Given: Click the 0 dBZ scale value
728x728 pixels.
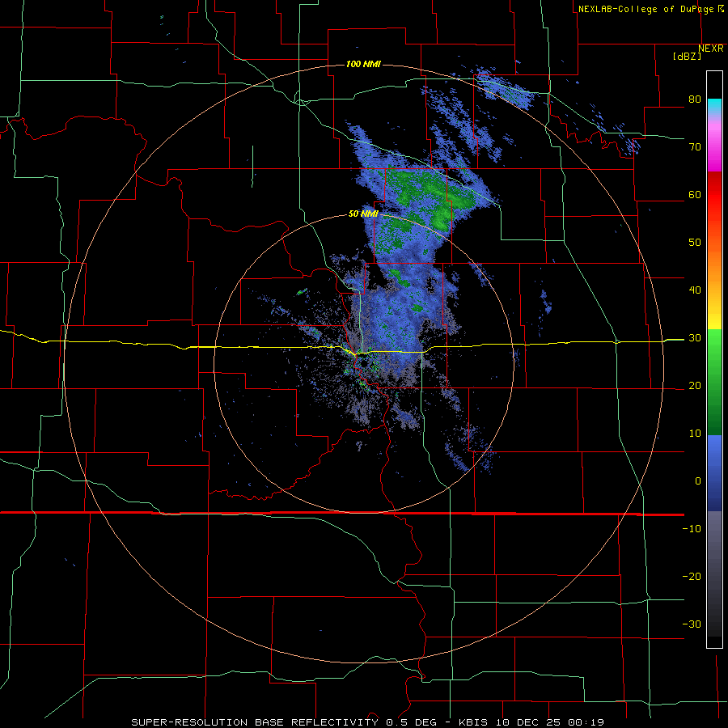Looking at the screenshot, I should [x=698, y=481].
